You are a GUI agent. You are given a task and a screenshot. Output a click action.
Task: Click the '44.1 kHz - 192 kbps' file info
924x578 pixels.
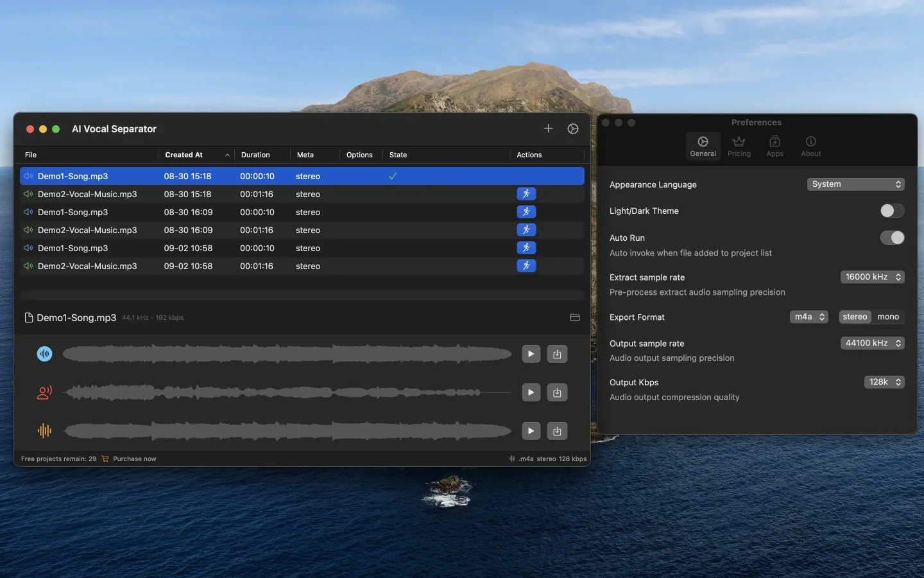(x=153, y=317)
